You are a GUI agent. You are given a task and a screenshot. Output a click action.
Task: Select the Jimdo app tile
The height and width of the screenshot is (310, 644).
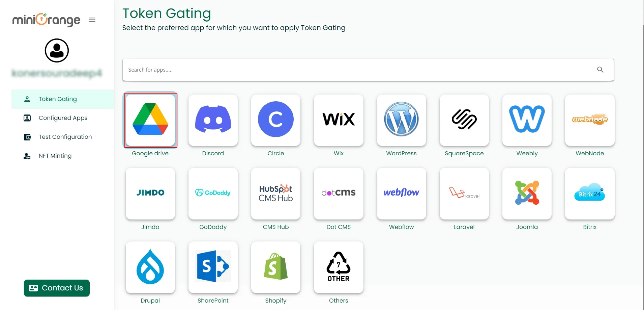[x=150, y=194]
